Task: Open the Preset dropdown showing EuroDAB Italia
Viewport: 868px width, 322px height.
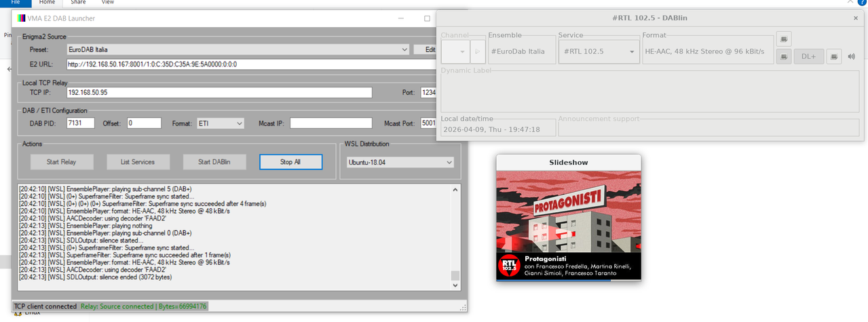Action: click(x=238, y=49)
